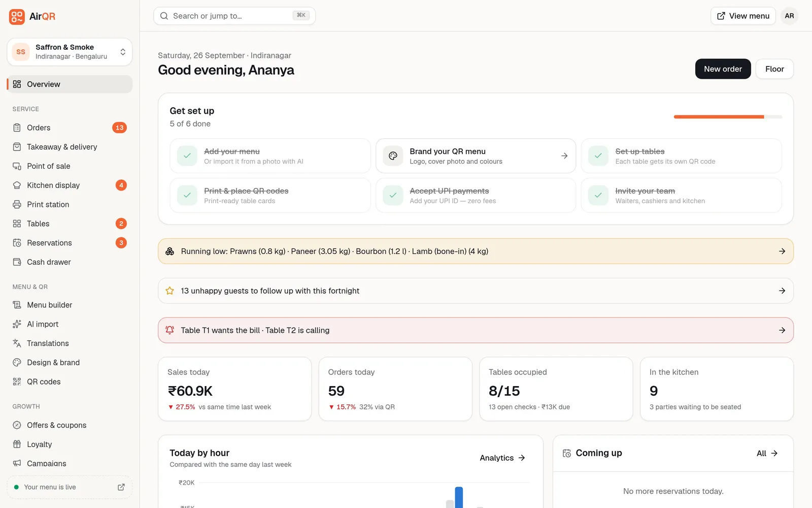Screen dimensions: 812x508
Task: Click the palette icon on Brand your QR menu
Action: [393, 156]
